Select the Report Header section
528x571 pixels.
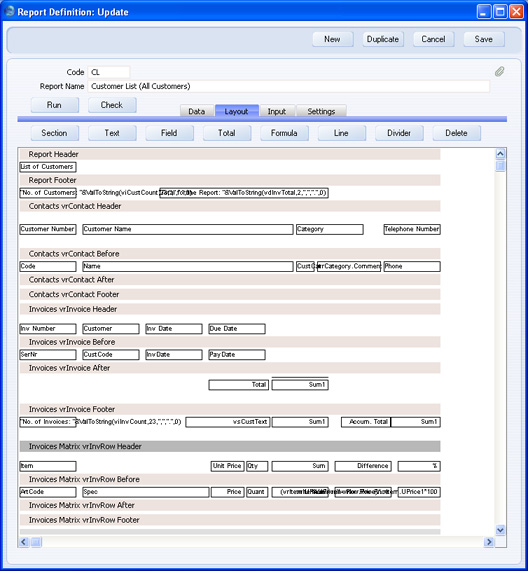click(230, 154)
